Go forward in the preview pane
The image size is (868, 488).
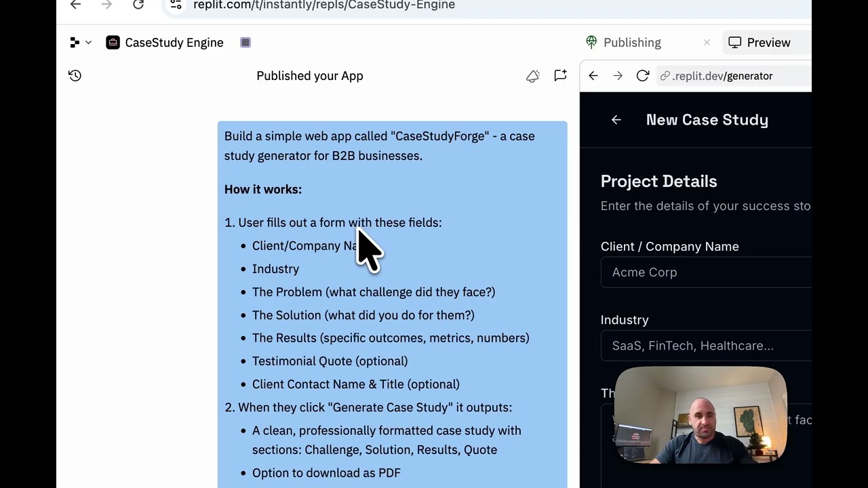[618, 76]
